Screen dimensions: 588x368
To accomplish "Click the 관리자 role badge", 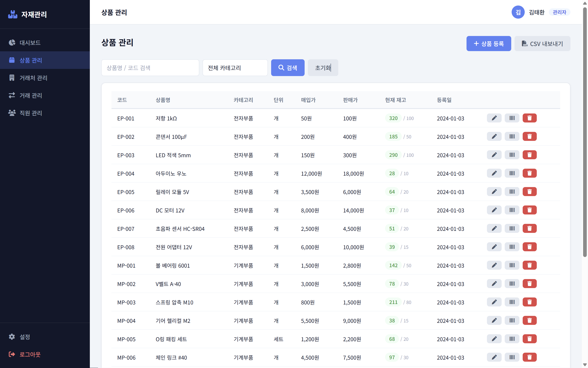I will pyautogui.click(x=559, y=12).
